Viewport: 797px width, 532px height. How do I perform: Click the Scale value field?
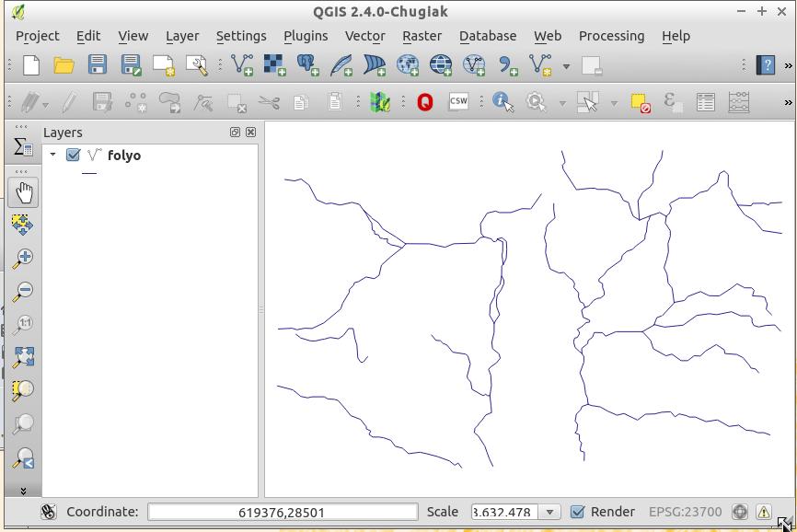point(504,512)
